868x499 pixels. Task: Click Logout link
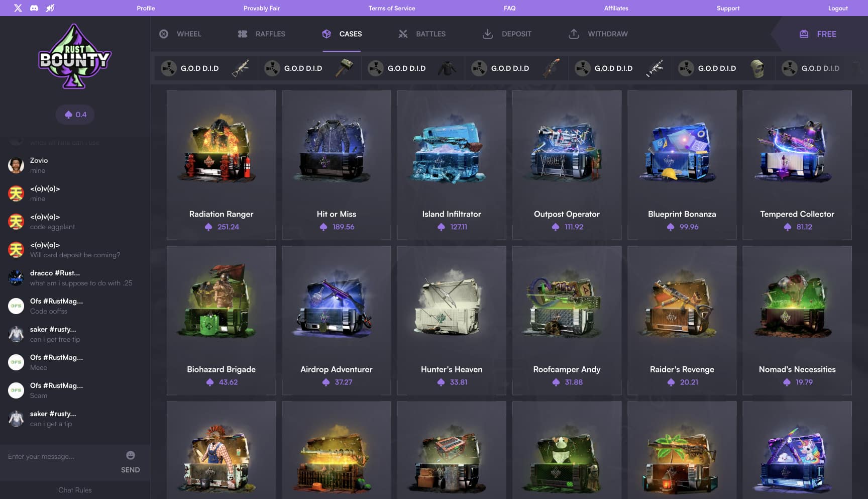(838, 8)
